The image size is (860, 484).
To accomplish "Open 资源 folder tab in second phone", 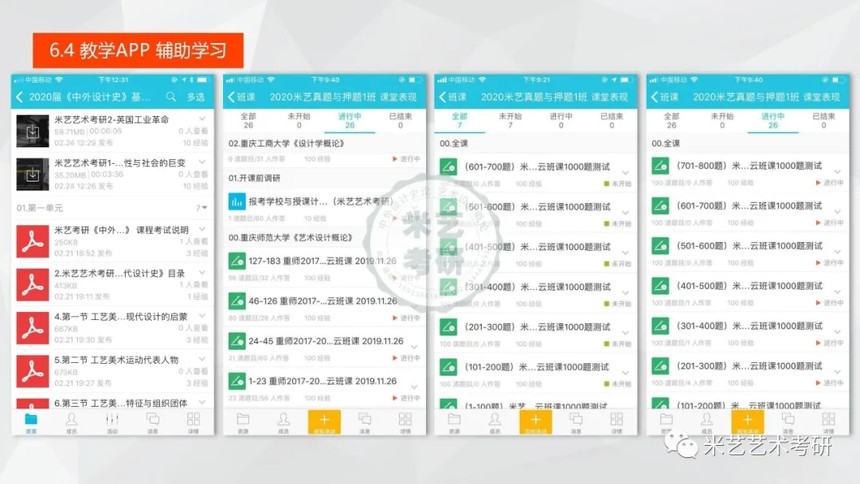I will coord(243,423).
